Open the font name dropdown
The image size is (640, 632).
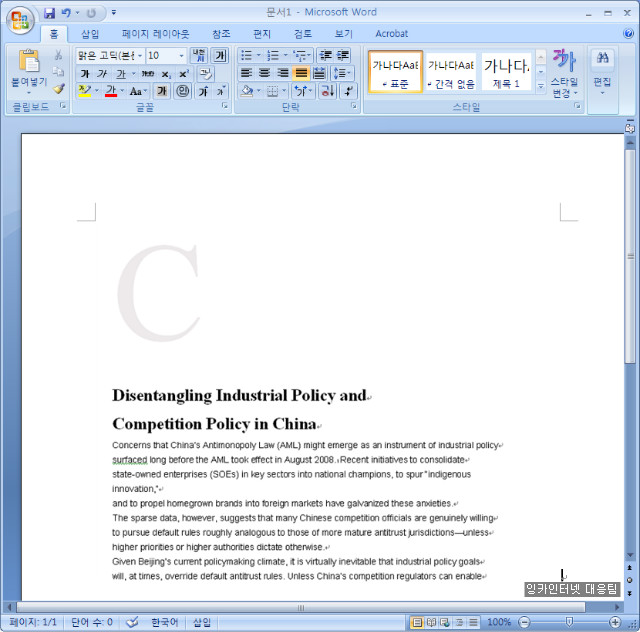coord(139,56)
